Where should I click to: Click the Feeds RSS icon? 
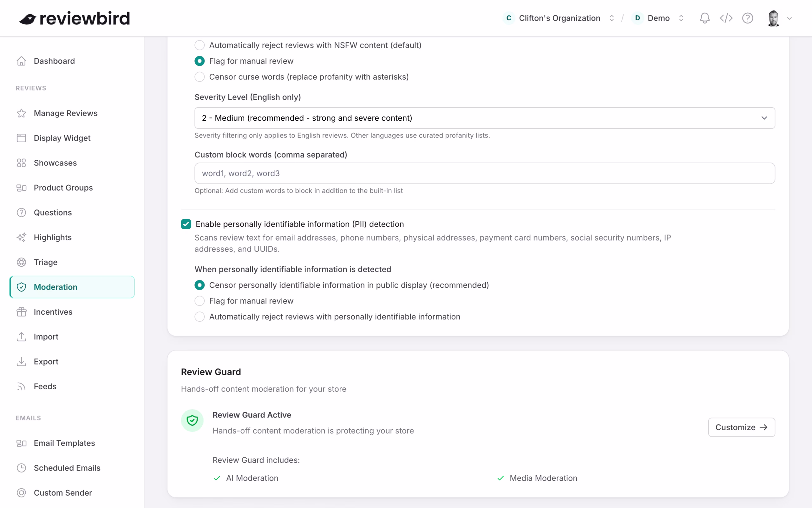22,386
